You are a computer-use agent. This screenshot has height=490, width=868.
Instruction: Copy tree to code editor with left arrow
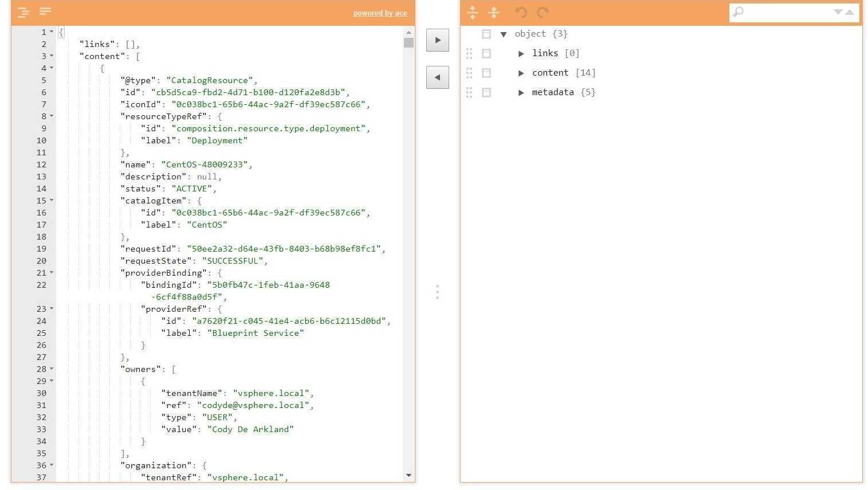(437, 77)
